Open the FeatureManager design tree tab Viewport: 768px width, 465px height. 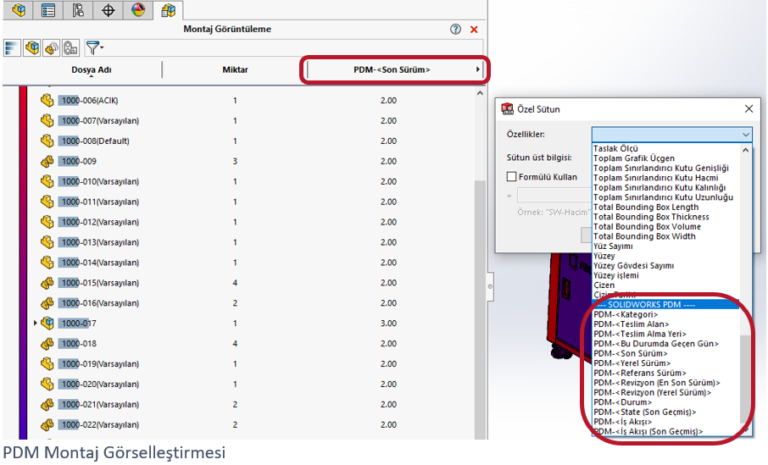19,10
